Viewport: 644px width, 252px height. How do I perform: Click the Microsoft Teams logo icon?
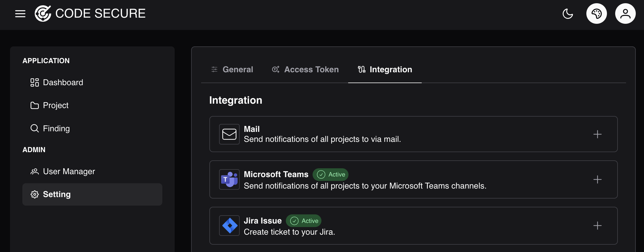click(229, 179)
